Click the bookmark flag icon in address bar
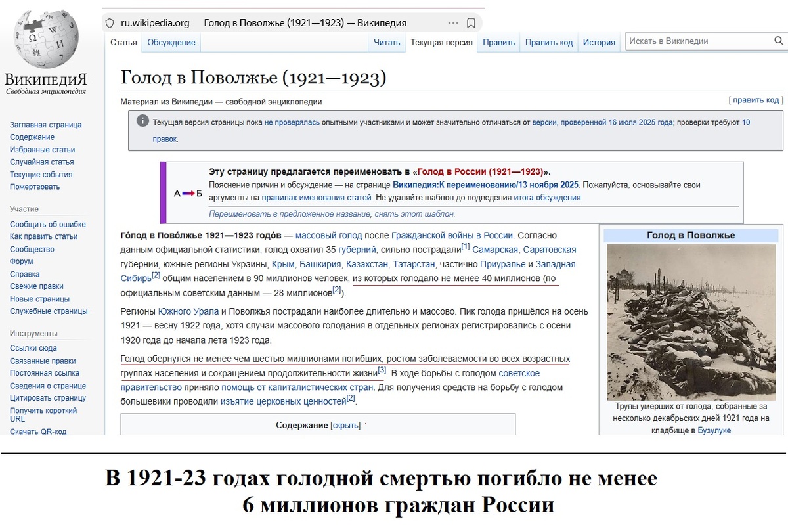The height and width of the screenshot is (532, 788). (470, 22)
